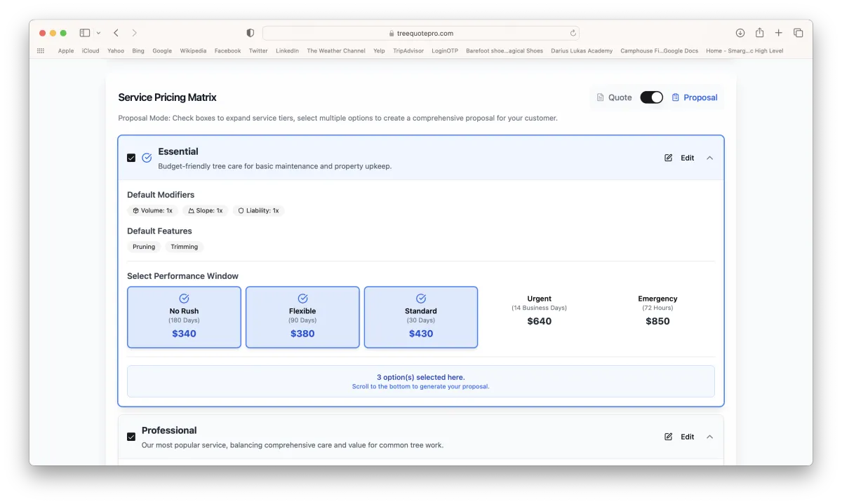Open a new tab
The width and height of the screenshot is (842, 504).
779,33
